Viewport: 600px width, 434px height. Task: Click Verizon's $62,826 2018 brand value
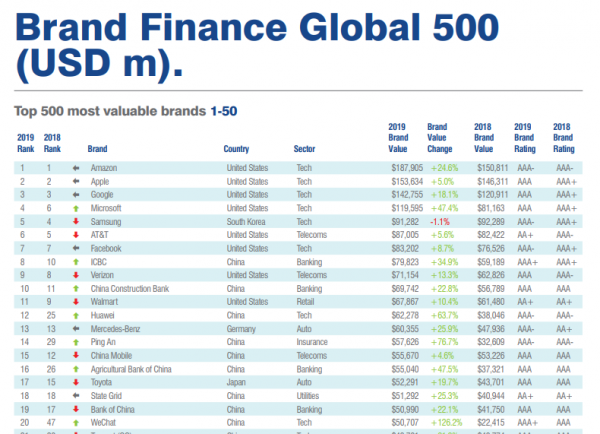pos(491,275)
